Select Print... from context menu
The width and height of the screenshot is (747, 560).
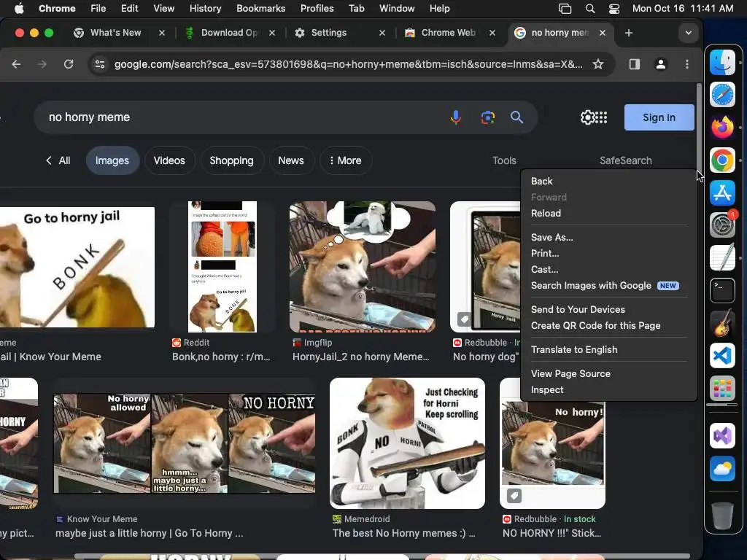coord(609,253)
